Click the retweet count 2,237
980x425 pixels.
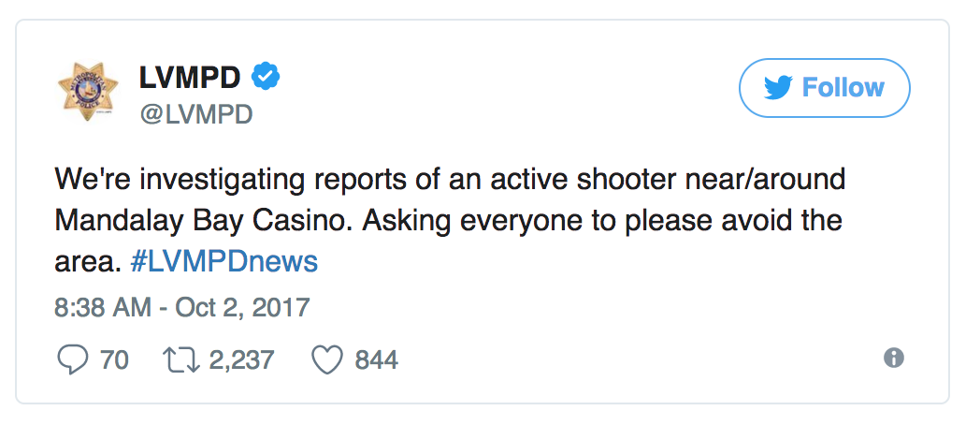241,360
